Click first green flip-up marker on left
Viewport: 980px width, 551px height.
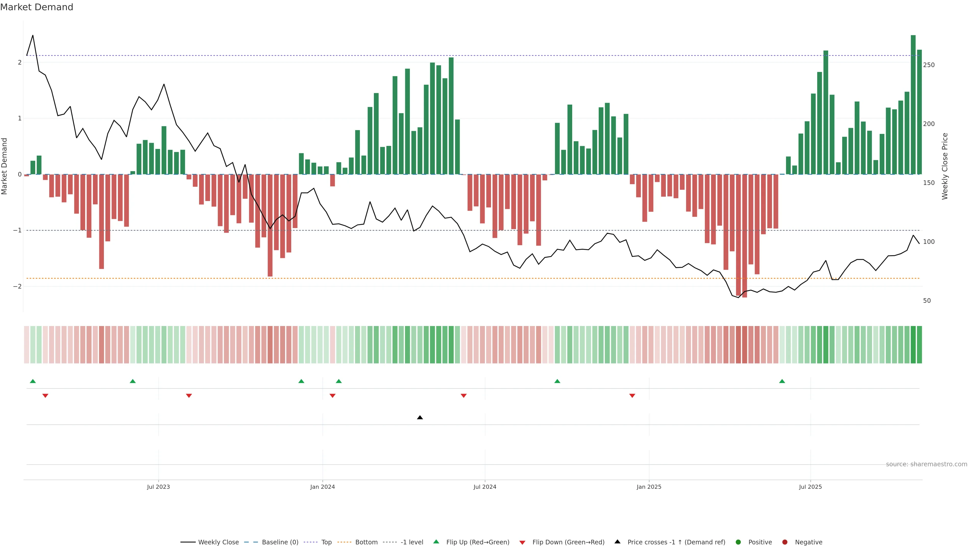pyautogui.click(x=33, y=381)
